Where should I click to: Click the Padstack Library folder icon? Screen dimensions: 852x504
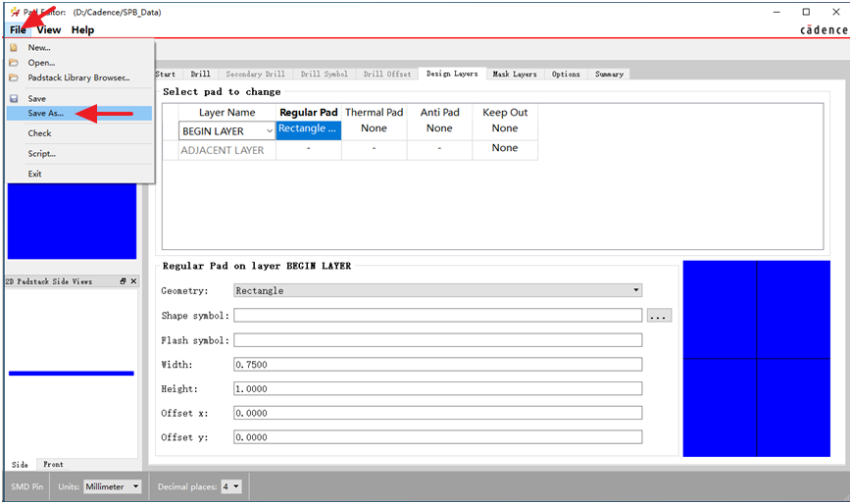click(x=14, y=77)
